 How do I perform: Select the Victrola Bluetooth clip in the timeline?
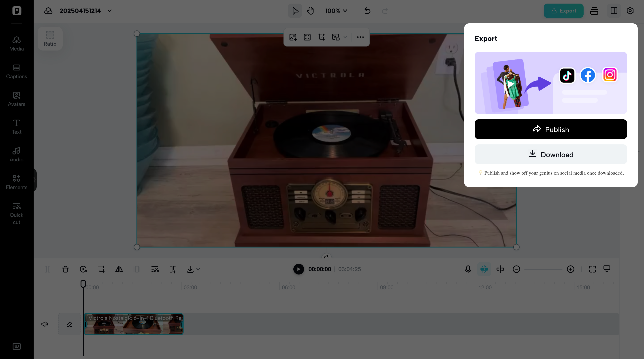coord(134,324)
